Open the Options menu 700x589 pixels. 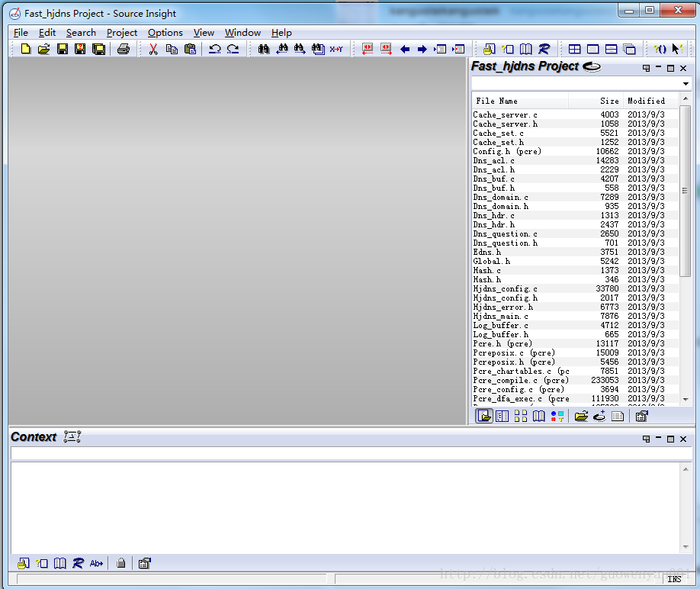(165, 33)
